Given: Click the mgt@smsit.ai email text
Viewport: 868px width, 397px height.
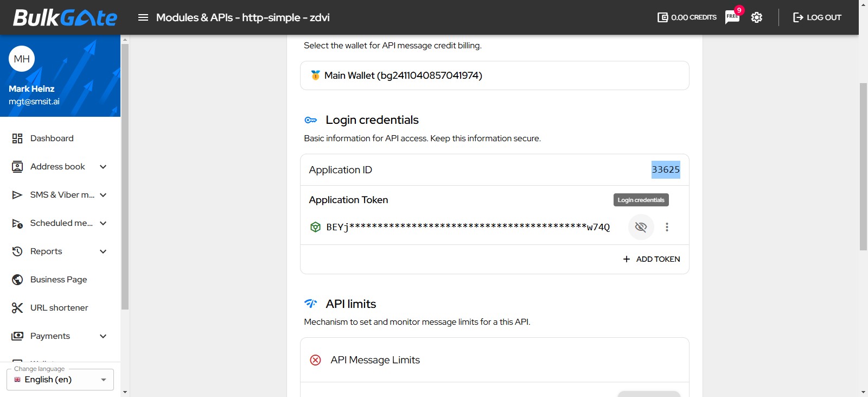Looking at the screenshot, I should tap(34, 102).
